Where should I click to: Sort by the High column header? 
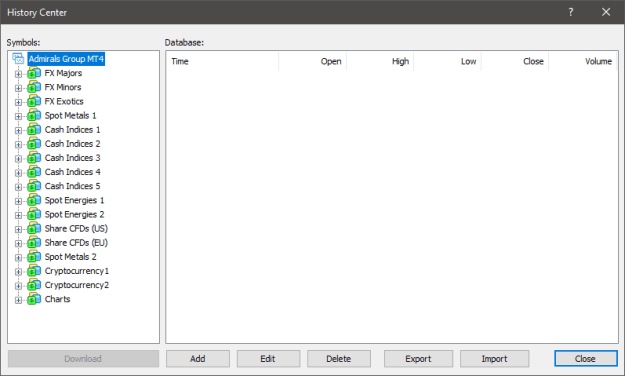point(380,61)
